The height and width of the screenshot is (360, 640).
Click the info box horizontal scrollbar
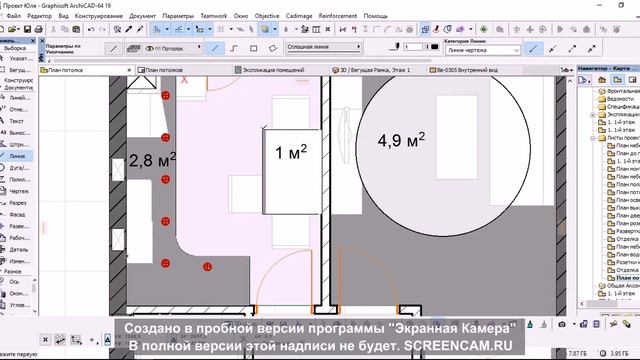(241, 61)
